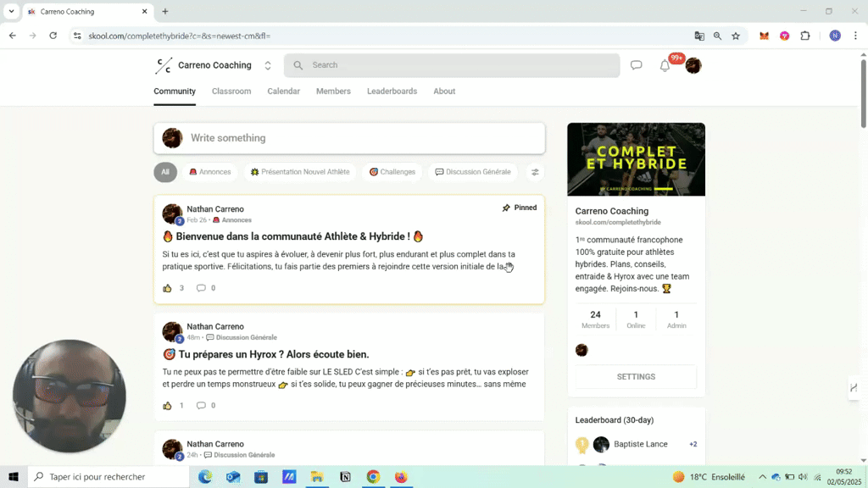Screen dimensions: 868x488
Task: Open the MetaMask fox extension
Action: pyautogui.click(x=764, y=36)
